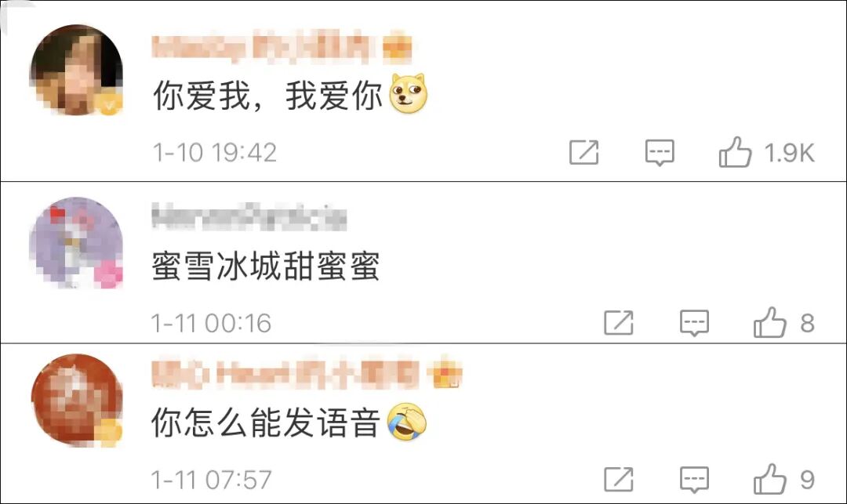Image resolution: width=847 pixels, height=504 pixels.
Task: Open the first commenter's avatar
Action: [76, 70]
